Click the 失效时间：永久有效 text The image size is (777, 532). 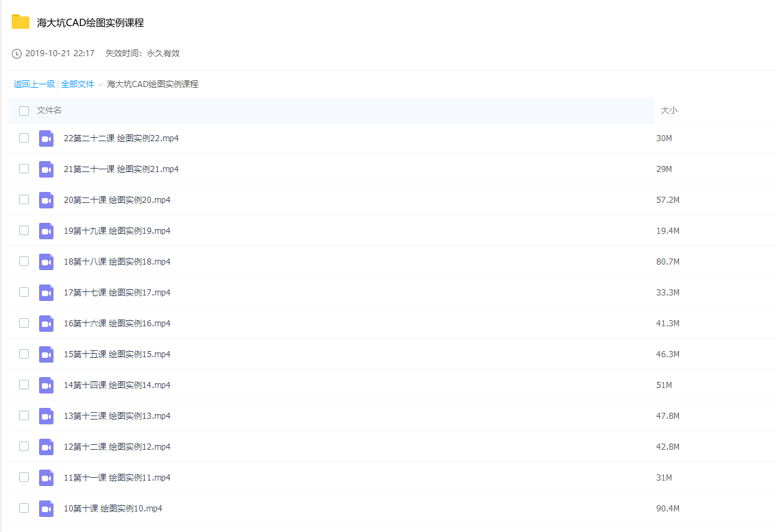coord(143,53)
